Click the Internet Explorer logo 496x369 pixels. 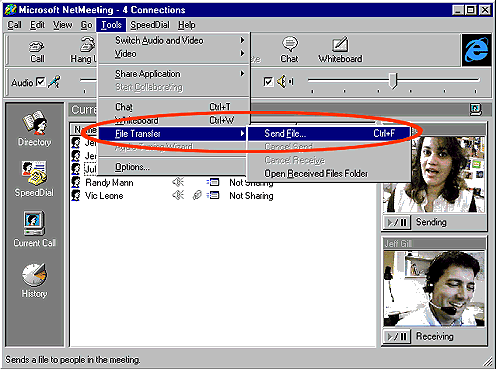pos(477,50)
